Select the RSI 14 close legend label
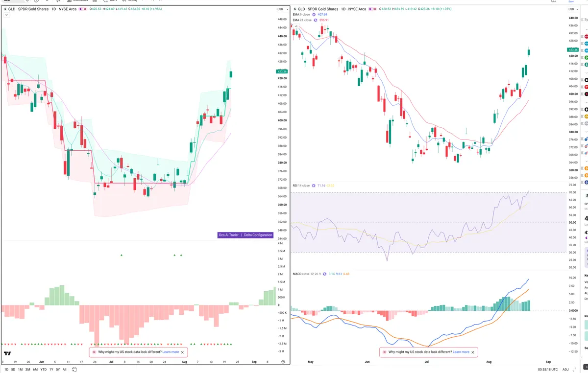The height and width of the screenshot is (373, 588). [301, 186]
